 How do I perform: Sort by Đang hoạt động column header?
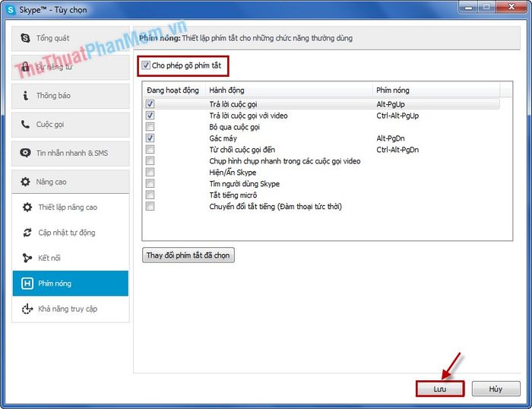(x=173, y=90)
